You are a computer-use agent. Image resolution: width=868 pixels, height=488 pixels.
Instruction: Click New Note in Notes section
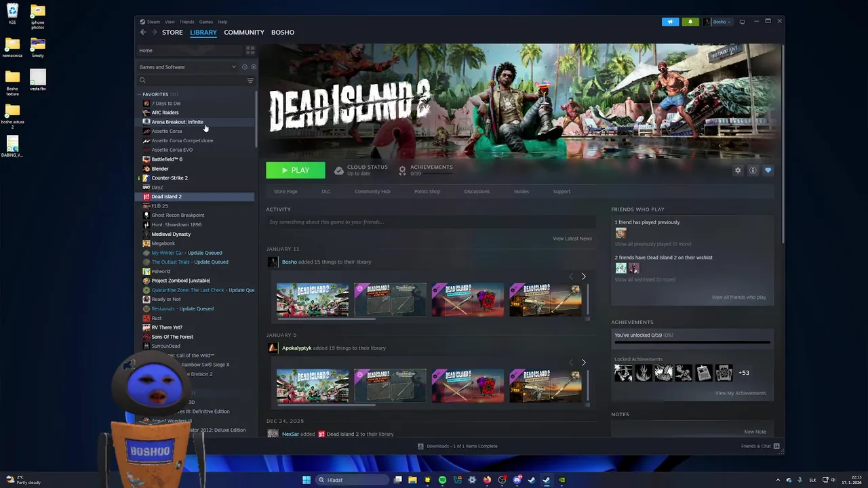[x=755, y=432]
